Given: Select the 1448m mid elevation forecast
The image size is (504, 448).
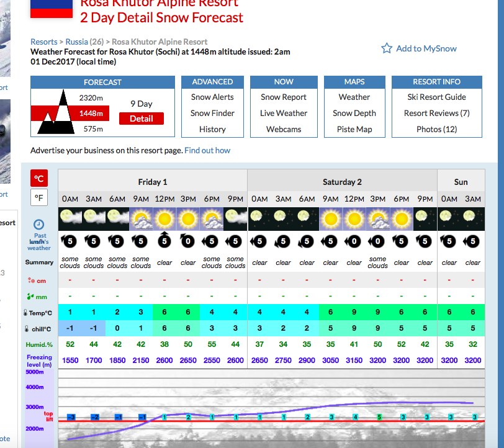Looking at the screenshot, I should point(91,114).
